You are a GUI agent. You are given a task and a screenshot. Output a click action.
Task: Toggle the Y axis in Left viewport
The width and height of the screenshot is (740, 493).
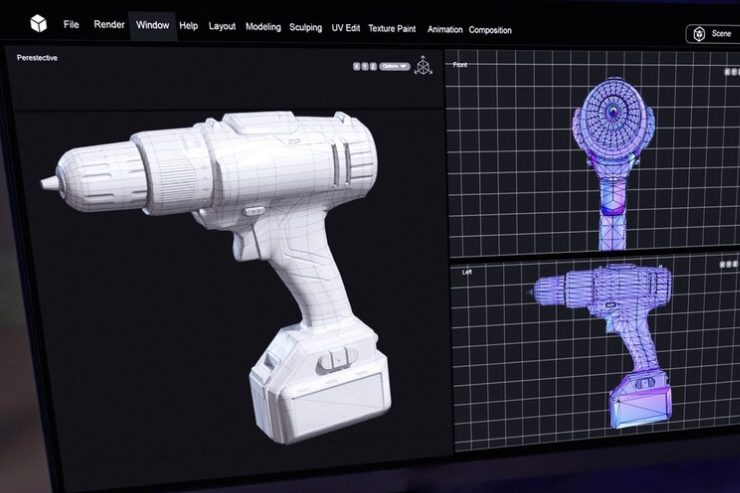pos(729,265)
